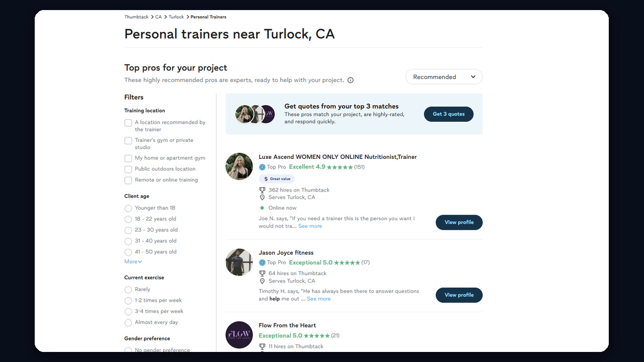Viewport: 644px width, 362px height.
Task: Select '3-4 times per week' radio button
Action: tap(128, 312)
